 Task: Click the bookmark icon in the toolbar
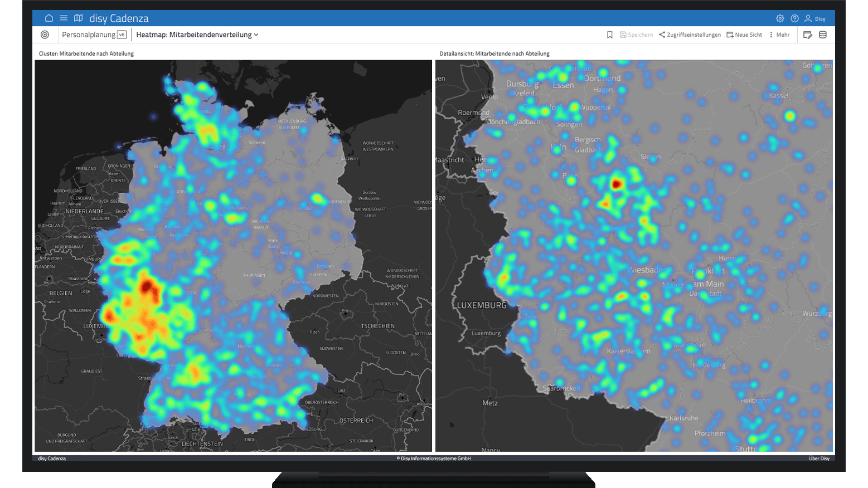(609, 35)
